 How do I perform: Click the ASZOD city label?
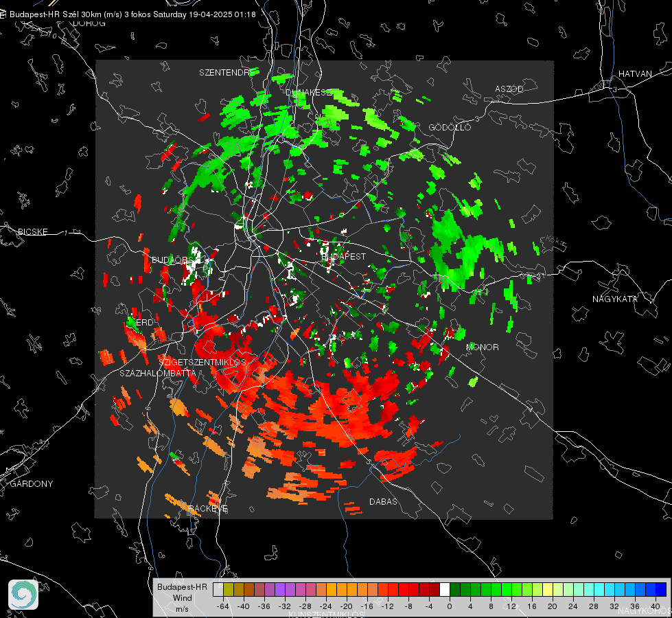coord(509,89)
